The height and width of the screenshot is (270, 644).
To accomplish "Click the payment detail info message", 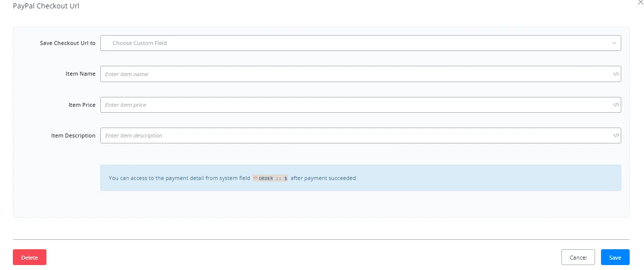I will tap(360, 178).
